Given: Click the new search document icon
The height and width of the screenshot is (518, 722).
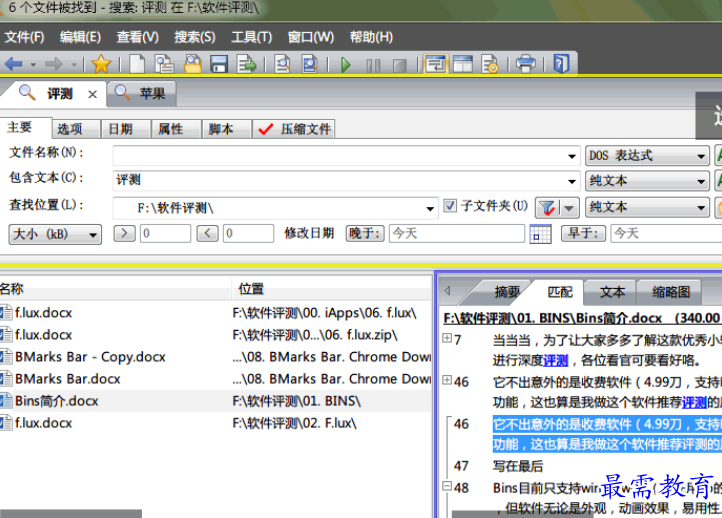Looking at the screenshot, I should 137,64.
